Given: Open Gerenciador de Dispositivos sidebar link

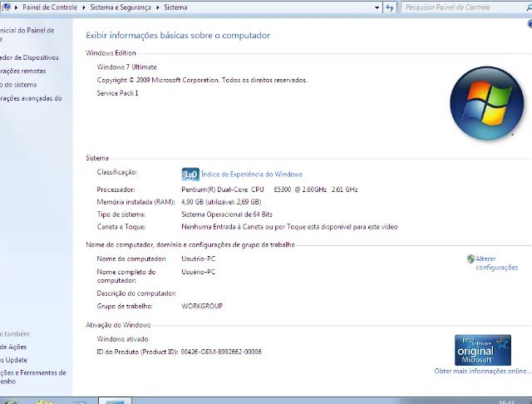Looking at the screenshot, I should point(29,57).
